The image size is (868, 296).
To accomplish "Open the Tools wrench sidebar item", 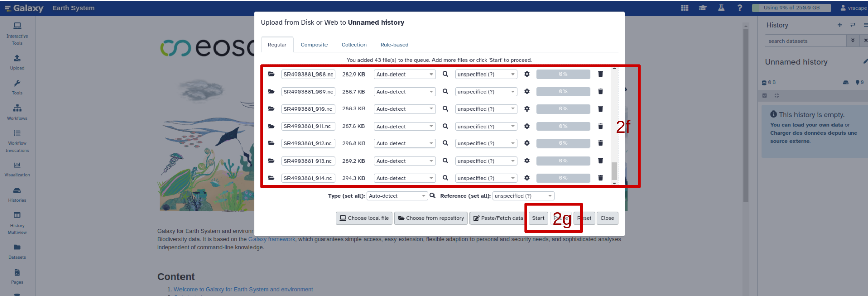I will pos(17,87).
